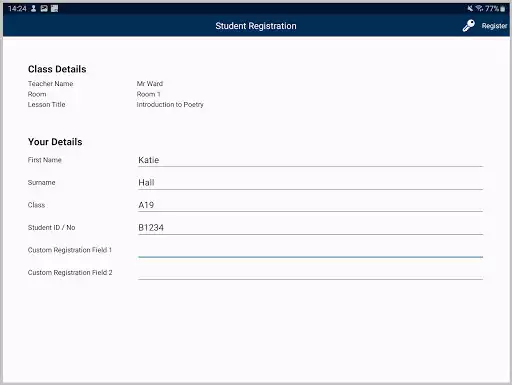Click the Lesson Title label

pos(46,105)
